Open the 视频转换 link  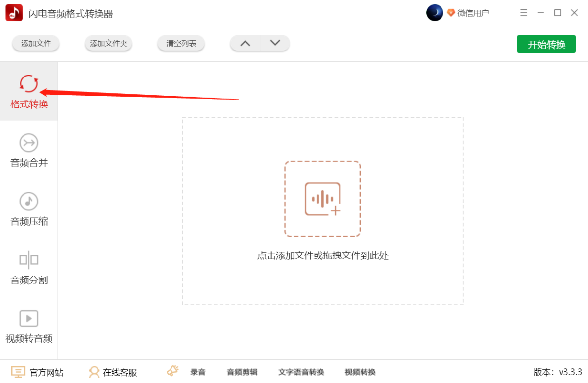[360, 372]
